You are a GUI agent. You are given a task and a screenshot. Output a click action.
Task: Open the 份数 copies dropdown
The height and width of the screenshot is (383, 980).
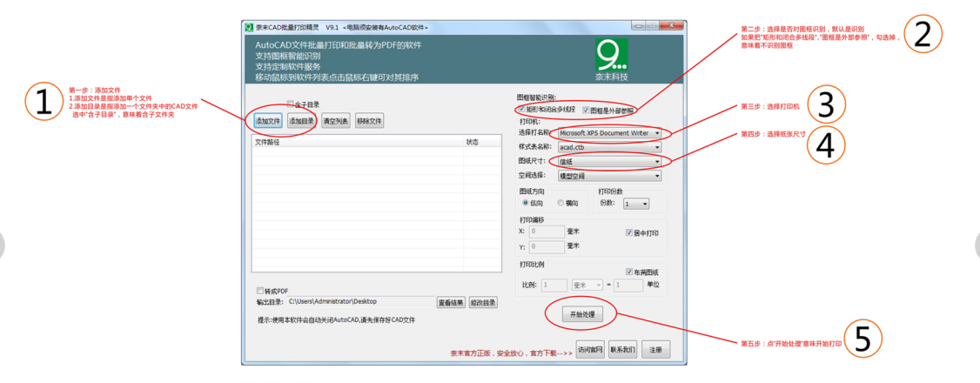[x=636, y=204]
